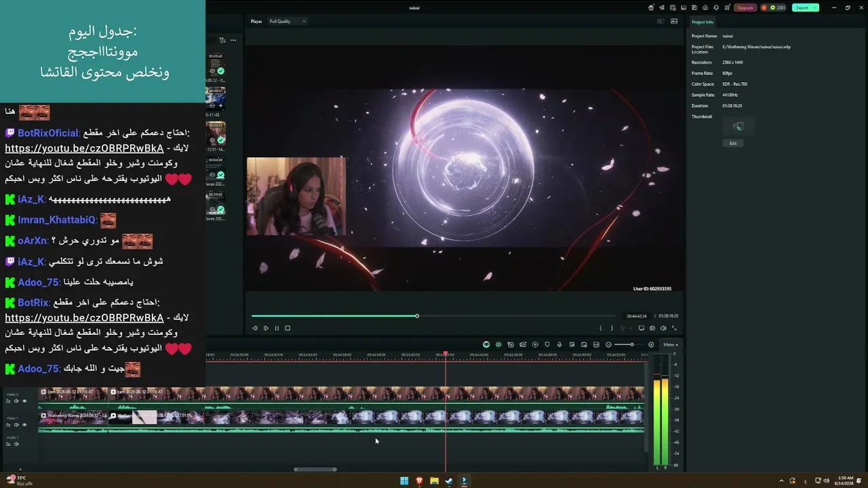Open the Brave browser taskbar icon
The width and height of the screenshot is (868, 488).
point(419,481)
